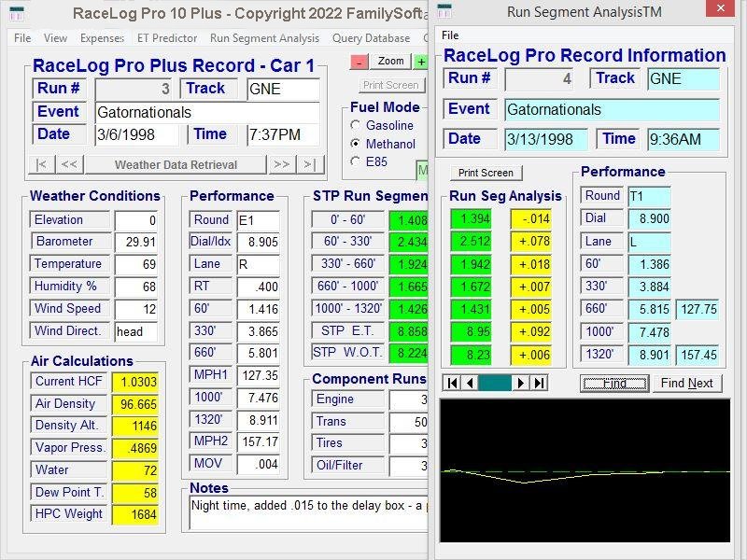Click the red minus zoom button
Image resolution: width=747 pixels, height=560 pixels.
coord(359,62)
